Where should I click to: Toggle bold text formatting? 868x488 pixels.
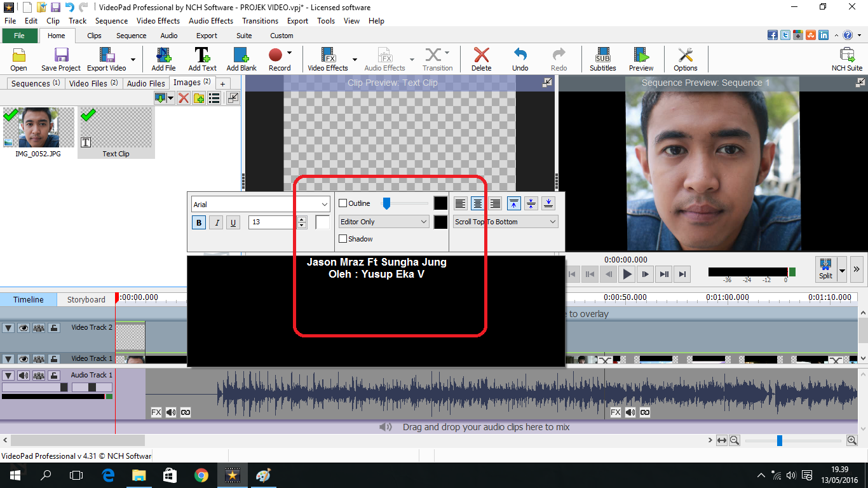coord(199,222)
